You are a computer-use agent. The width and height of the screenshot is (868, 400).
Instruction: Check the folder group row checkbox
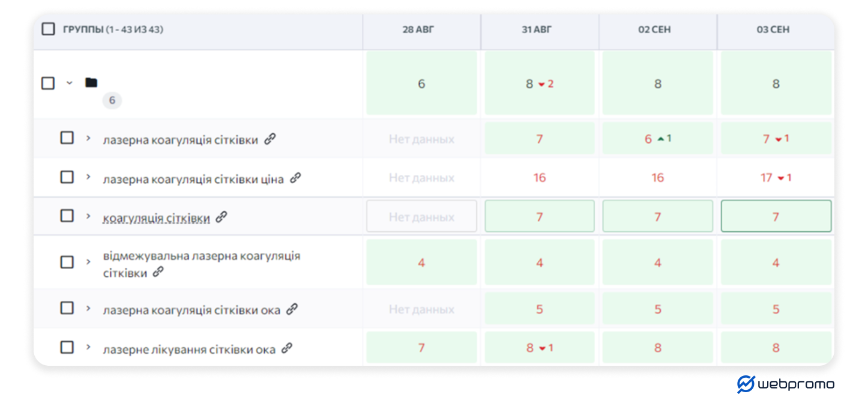click(x=48, y=83)
